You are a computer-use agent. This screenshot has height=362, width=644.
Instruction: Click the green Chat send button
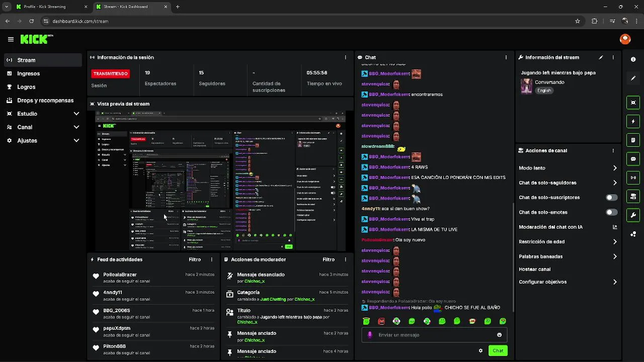(498, 350)
